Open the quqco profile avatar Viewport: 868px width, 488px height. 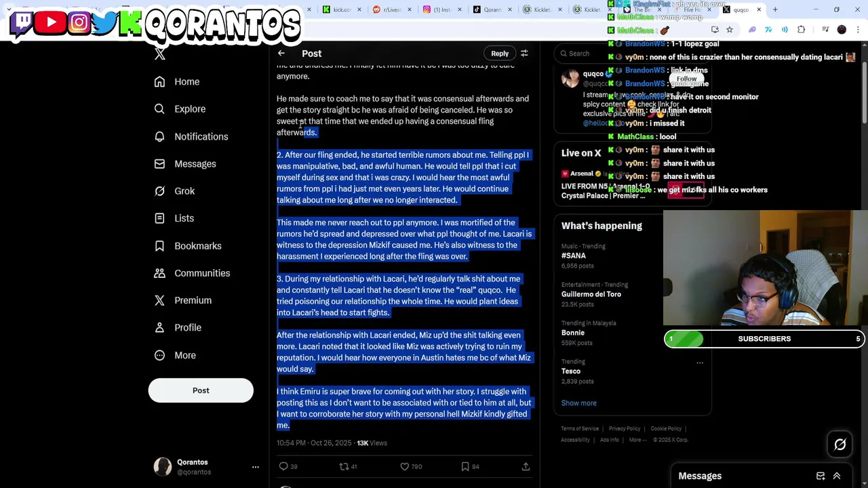click(570, 79)
